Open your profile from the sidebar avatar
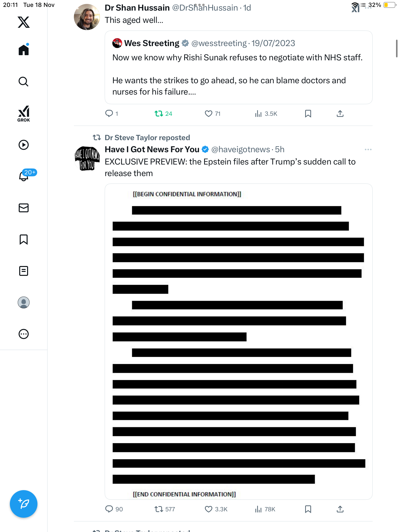The width and height of the screenshot is (399, 532). 24,302
